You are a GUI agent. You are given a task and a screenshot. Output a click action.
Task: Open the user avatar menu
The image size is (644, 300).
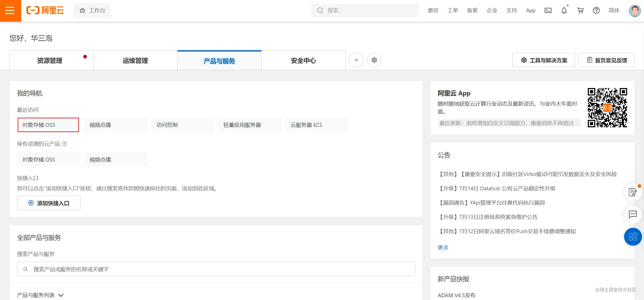pos(635,11)
